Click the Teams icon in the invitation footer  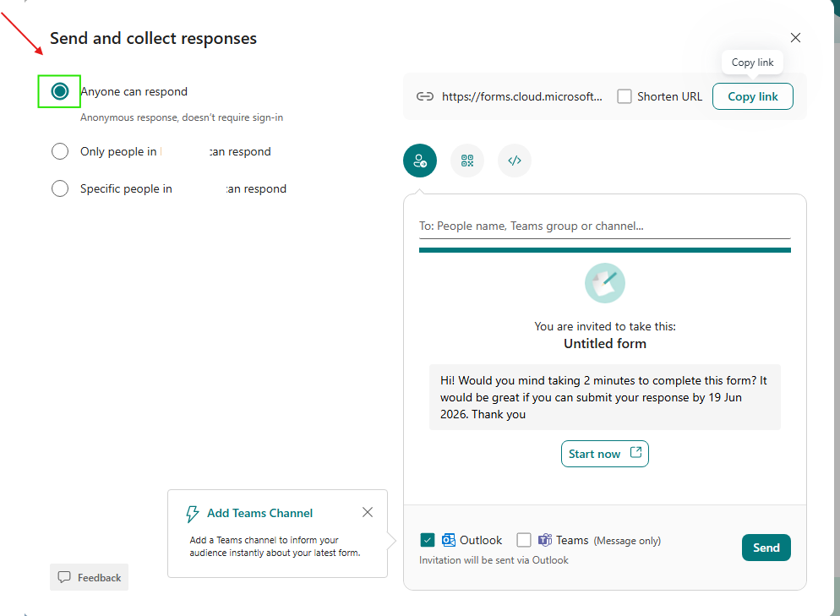[x=545, y=540]
